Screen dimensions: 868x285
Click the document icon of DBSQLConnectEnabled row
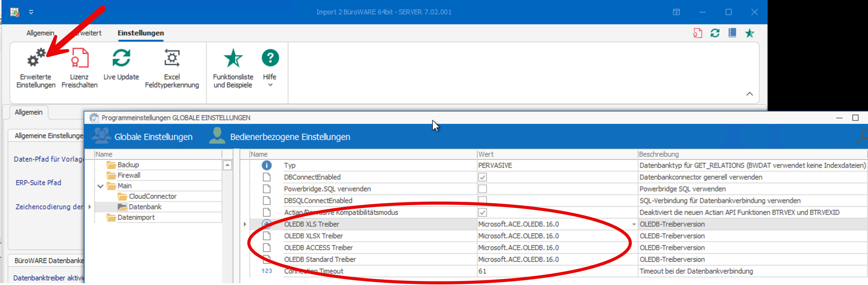point(266,200)
